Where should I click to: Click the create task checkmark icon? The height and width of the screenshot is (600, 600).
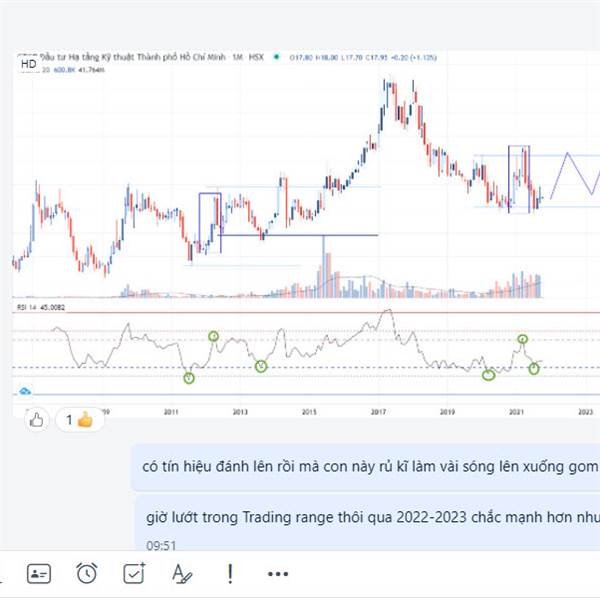click(x=134, y=573)
